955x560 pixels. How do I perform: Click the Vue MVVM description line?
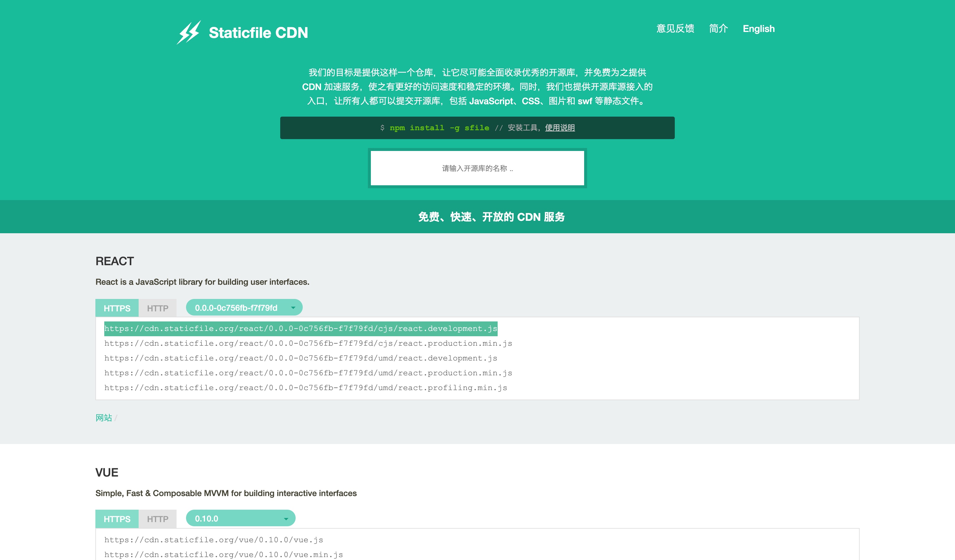click(226, 493)
